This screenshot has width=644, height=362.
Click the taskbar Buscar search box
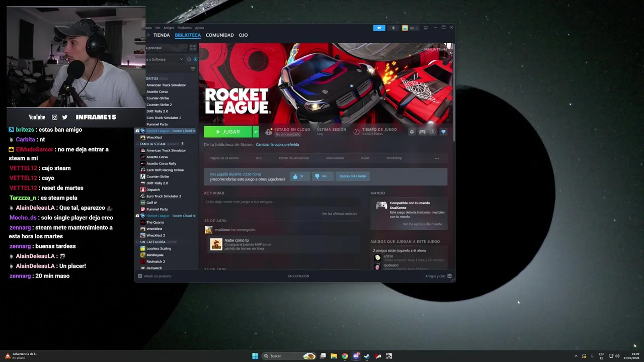(289, 356)
